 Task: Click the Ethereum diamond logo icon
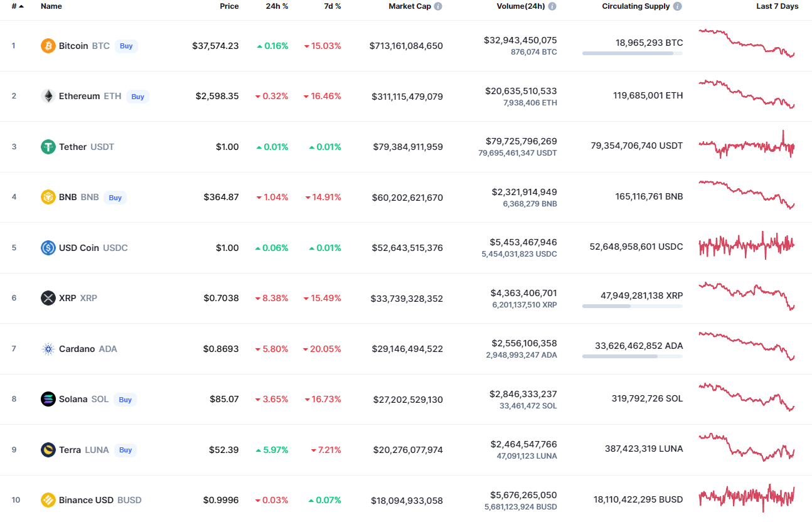click(x=48, y=96)
